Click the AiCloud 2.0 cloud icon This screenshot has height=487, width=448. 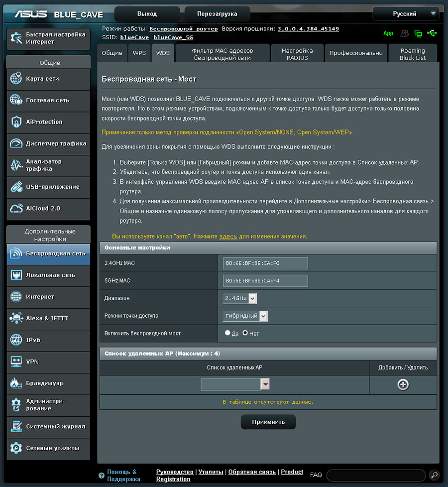click(16, 209)
